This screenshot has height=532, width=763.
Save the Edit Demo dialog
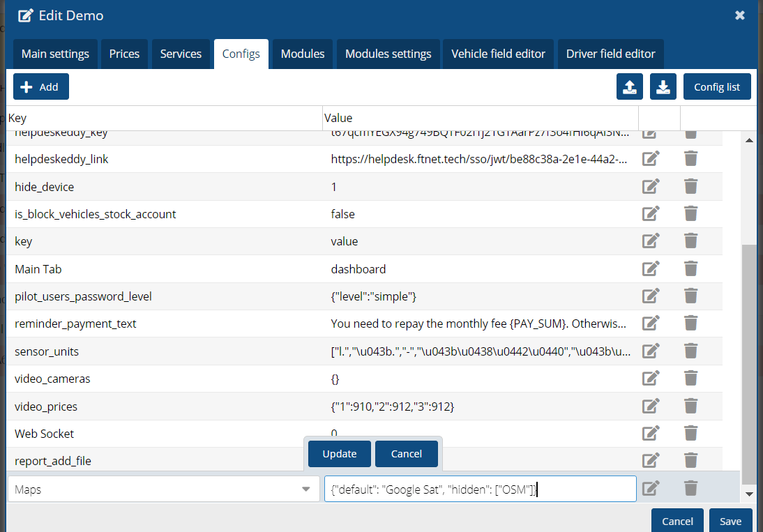click(730, 521)
